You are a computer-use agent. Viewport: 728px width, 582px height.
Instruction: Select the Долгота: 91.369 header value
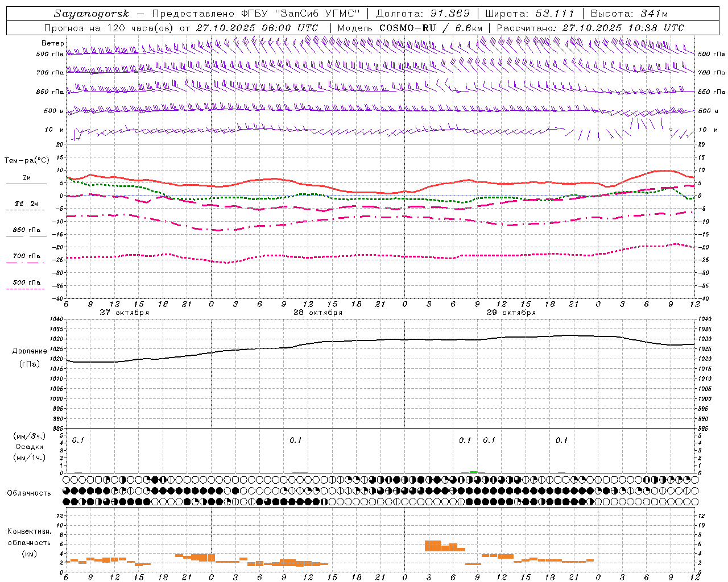[423, 14]
